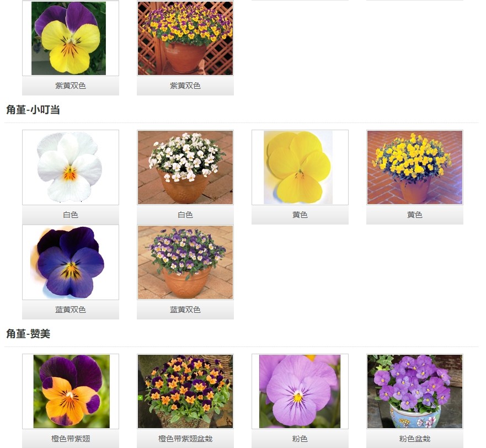Select the blue-yellow single pansy close-up image

tap(70, 262)
